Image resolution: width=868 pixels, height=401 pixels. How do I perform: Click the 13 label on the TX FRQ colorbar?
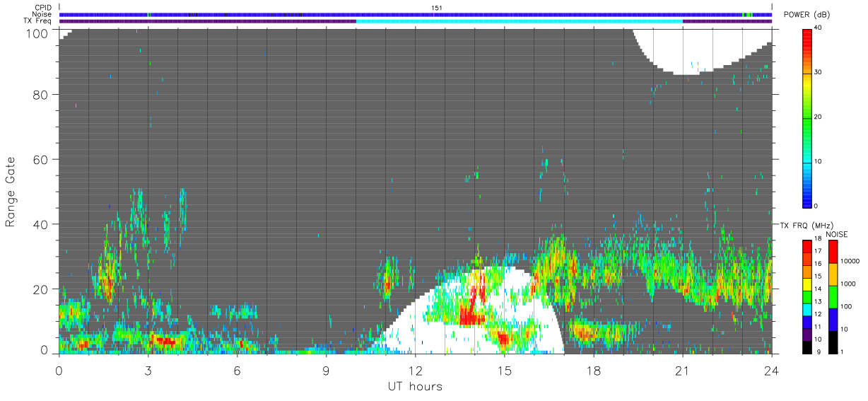click(819, 301)
